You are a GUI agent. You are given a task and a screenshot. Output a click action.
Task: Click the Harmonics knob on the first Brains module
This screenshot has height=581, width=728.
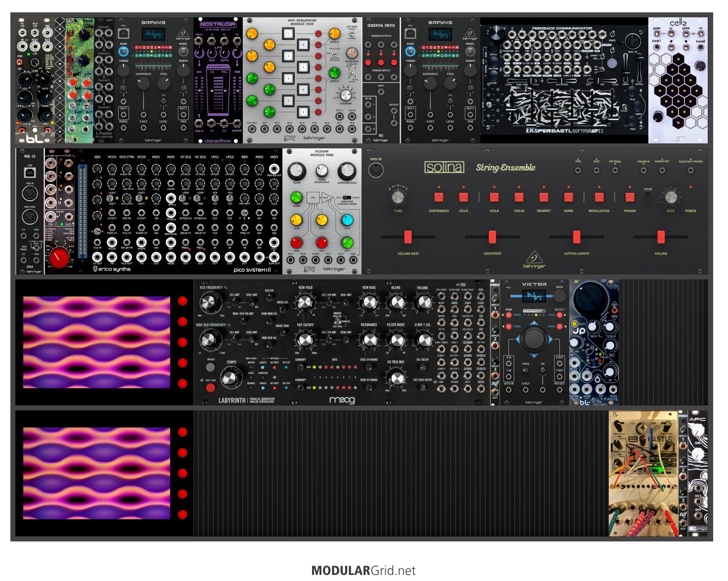click(143, 84)
